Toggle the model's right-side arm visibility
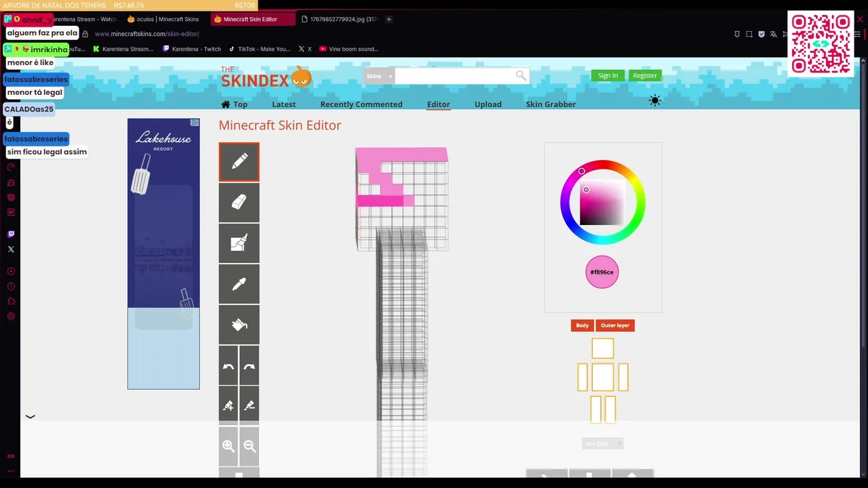The width and height of the screenshot is (868, 488). coord(623,377)
